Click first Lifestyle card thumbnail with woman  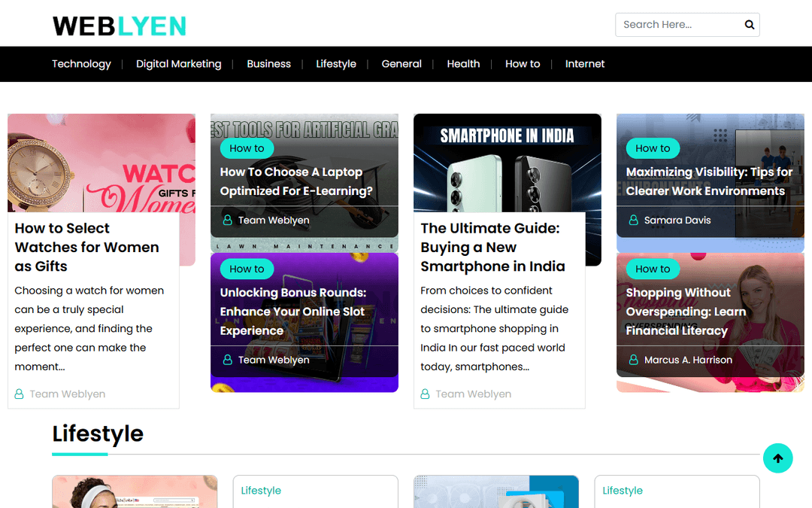point(135,492)
